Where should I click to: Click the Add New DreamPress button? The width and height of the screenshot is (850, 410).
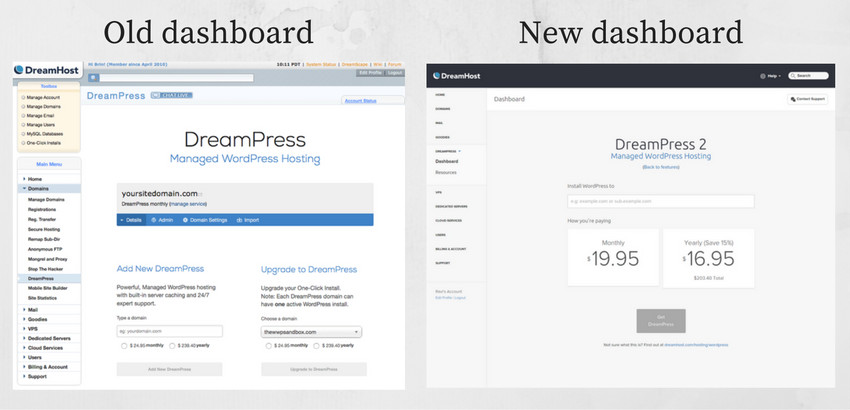coord(169,369)
